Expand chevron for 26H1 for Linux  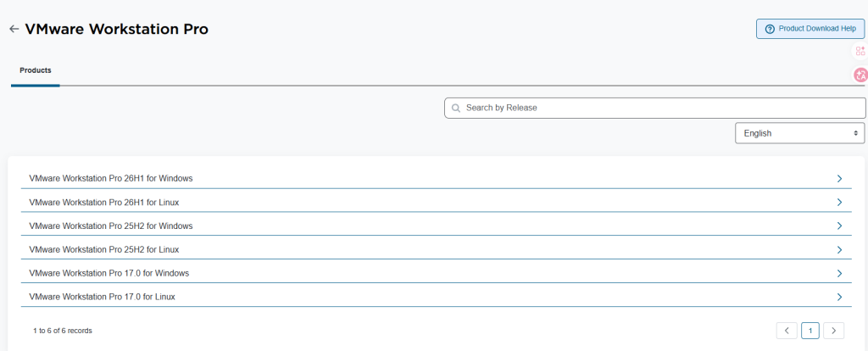pos(840,202)
